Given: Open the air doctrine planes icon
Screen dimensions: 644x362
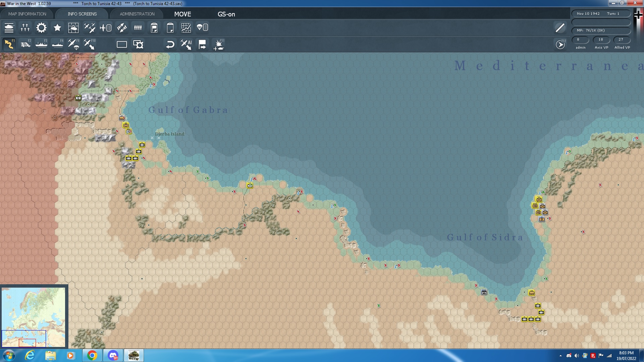Looking at the screenshot, I should pyautogui.click(x=89, y=28).
